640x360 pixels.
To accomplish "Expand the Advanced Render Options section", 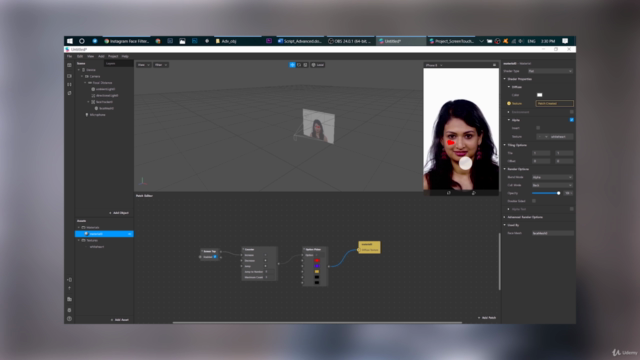I will point(504,217).
